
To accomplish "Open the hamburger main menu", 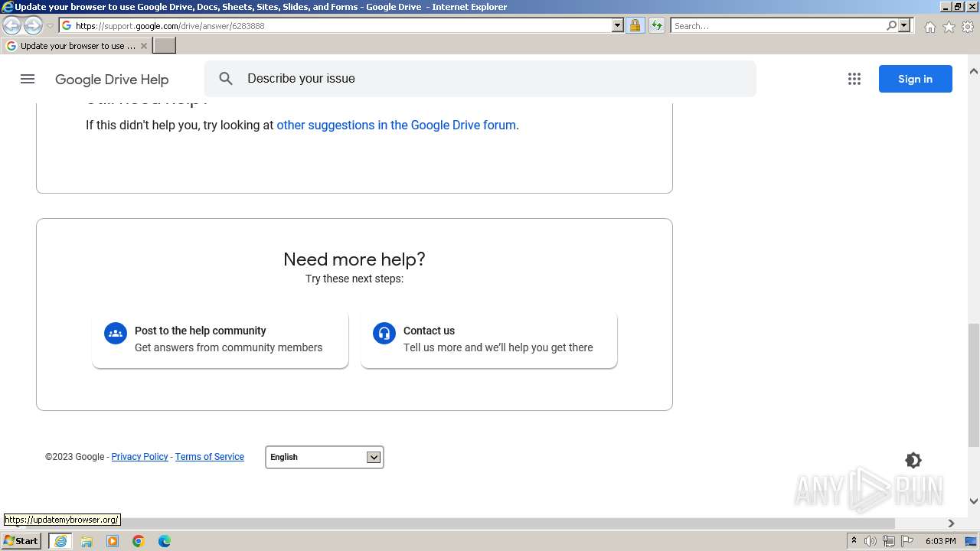I will coord(28,79).
